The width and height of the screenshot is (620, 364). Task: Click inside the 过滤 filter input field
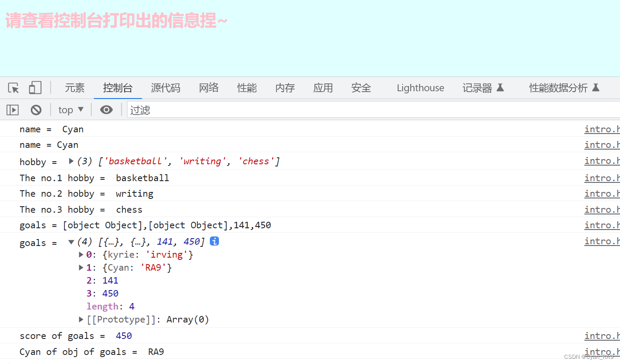(173, 110)
